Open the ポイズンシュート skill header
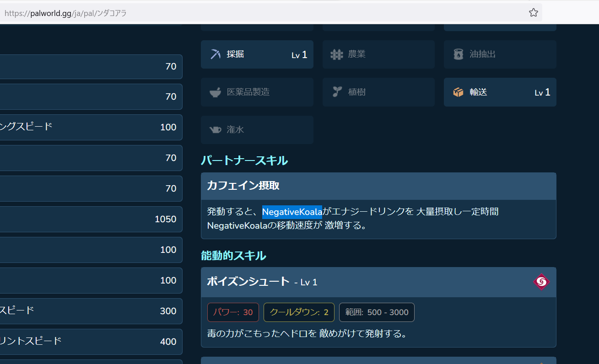This screenshot has height=364, width=599. point(378,282)
